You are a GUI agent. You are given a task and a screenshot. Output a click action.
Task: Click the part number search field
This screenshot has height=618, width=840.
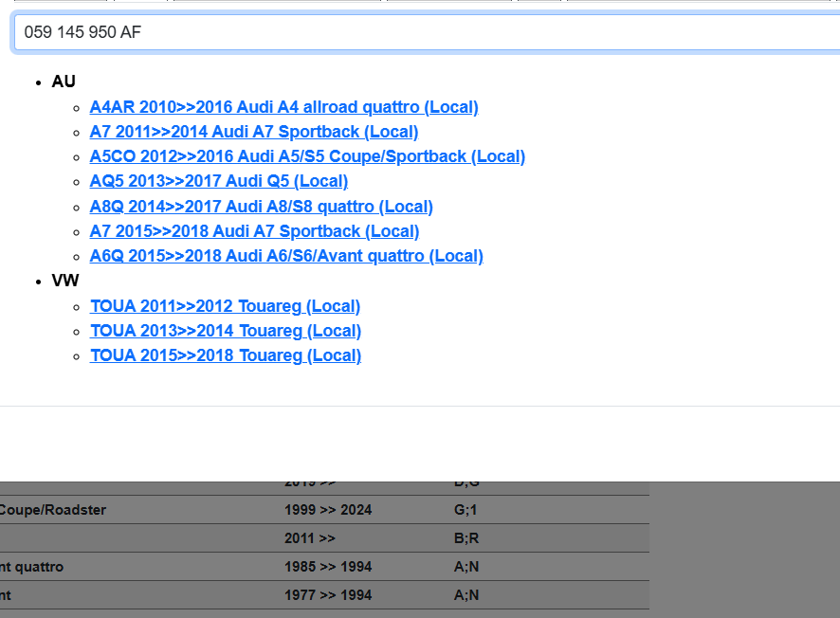tap(427, 32)
